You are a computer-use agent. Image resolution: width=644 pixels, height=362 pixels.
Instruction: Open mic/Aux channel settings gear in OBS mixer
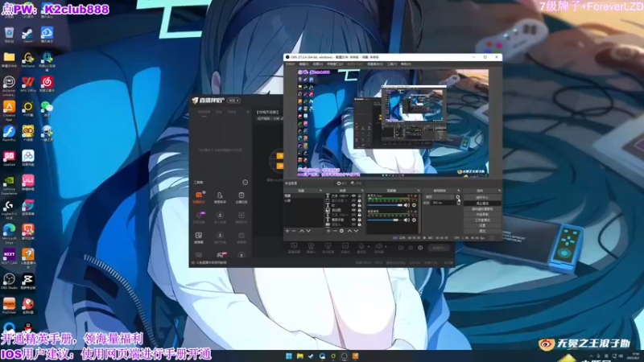(414, 205)
